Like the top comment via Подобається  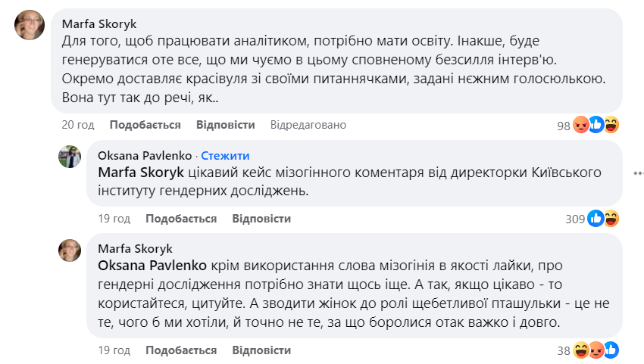(145, 125)
